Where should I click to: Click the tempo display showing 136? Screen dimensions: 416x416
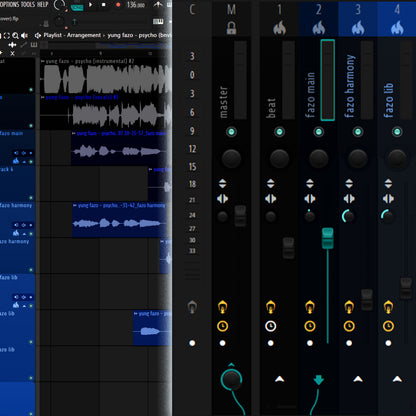pyautogui.click(x=136, y=5)
